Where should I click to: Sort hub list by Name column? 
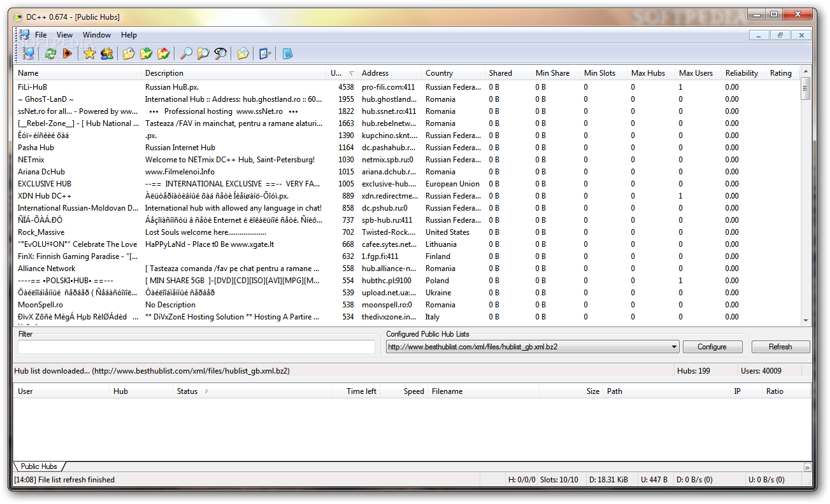point(77,73)
